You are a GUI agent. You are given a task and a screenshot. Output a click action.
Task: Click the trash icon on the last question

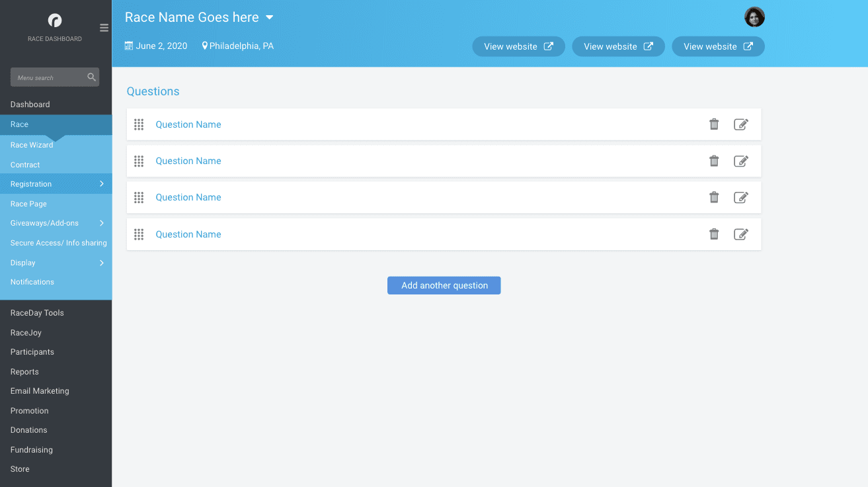[x=714, y=234]
